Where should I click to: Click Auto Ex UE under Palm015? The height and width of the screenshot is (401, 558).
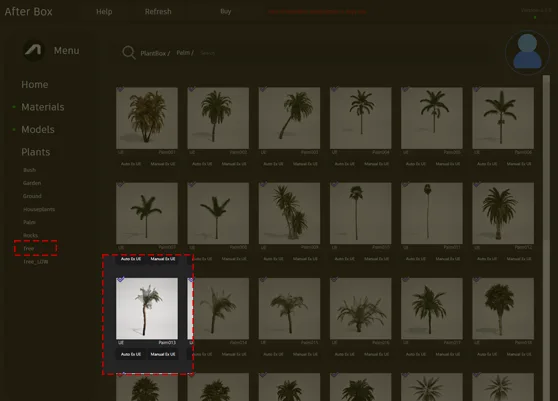pyautogui.click(x=273, y=354)
